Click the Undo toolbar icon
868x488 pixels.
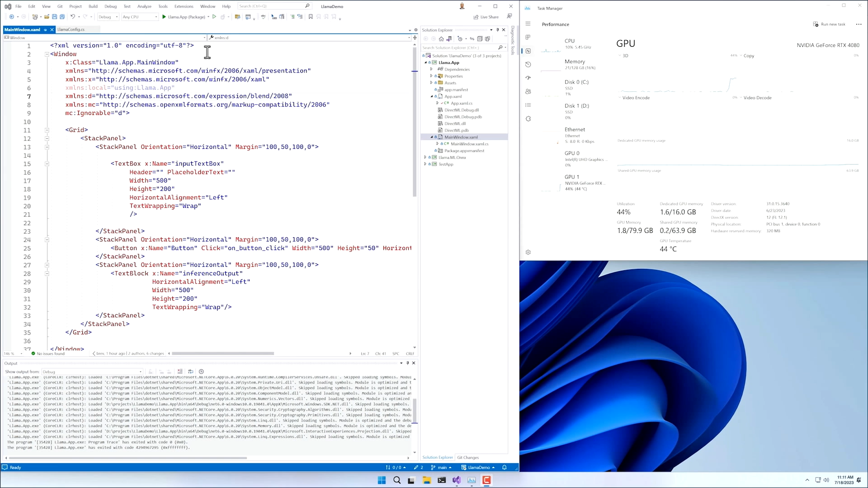(x=72, y=17)
